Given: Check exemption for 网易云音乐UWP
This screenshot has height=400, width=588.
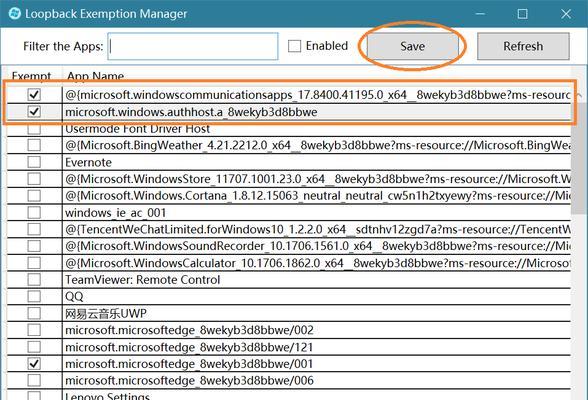Looking at the screenshot, I should 34,313.
